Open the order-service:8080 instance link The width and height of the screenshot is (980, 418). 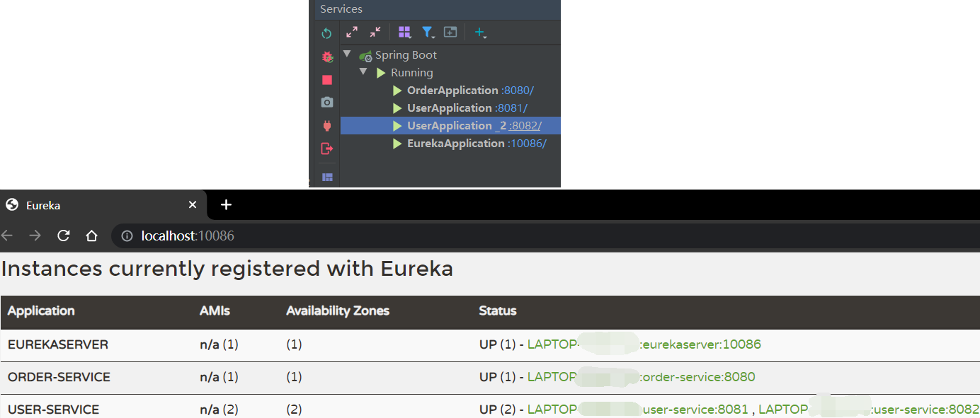[x=642, y=377]
